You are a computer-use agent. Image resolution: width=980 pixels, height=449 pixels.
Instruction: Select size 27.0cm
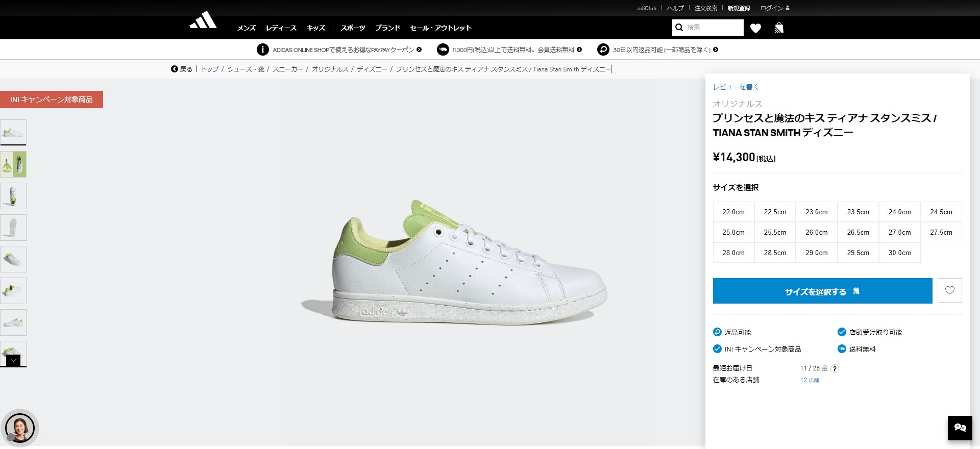tap(900, 232)
